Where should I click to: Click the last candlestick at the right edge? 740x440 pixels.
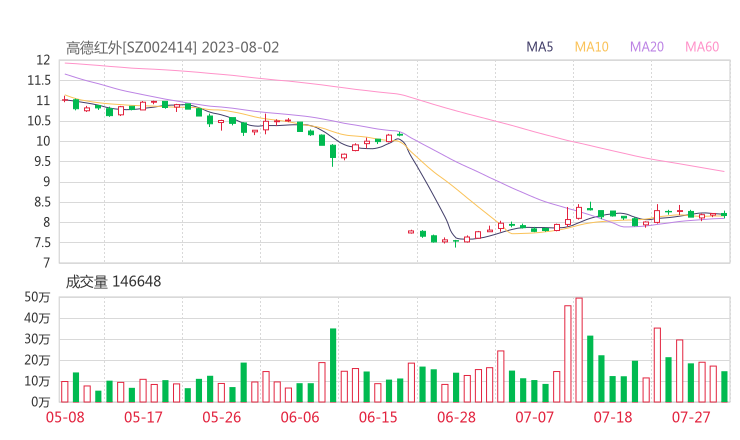pyautogui.click(x=724, y=214)
